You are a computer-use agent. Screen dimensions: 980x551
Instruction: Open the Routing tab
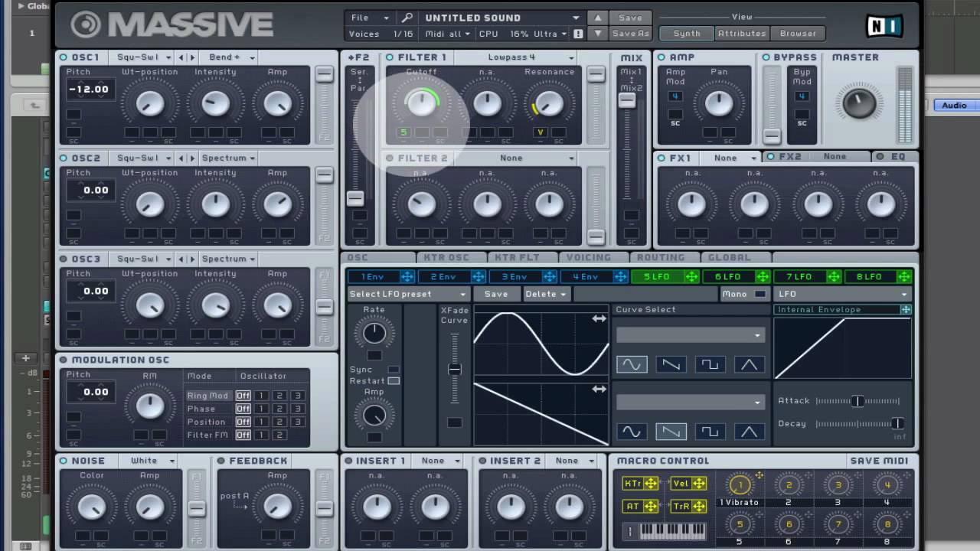663,258
